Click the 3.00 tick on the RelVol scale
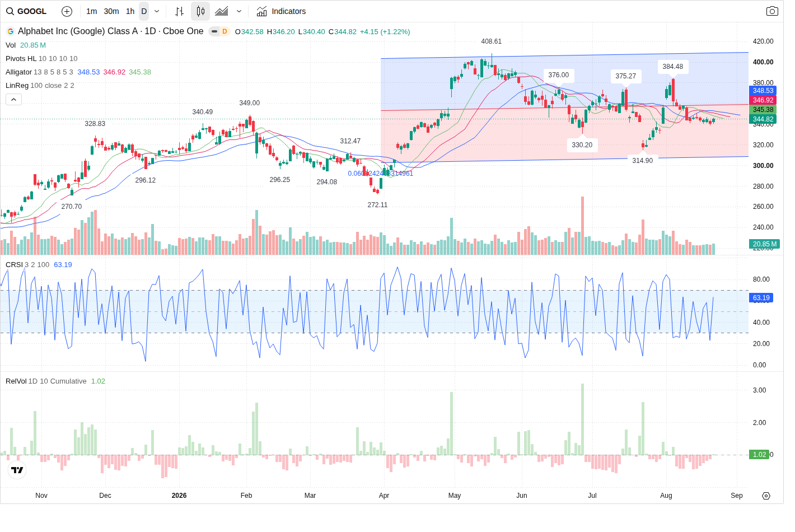Image resolution: width=795 pixels, height=532 pixels. pyautogui.click(x=760, y=390)
